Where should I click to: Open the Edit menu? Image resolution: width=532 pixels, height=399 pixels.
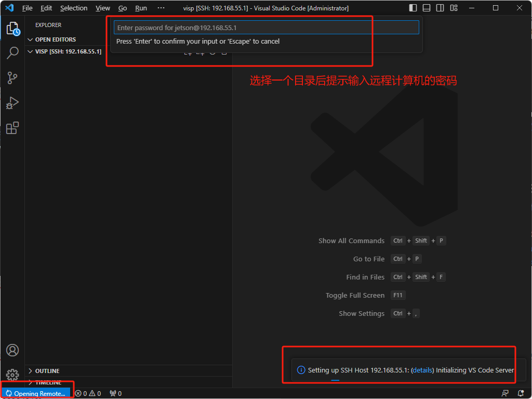46,8
